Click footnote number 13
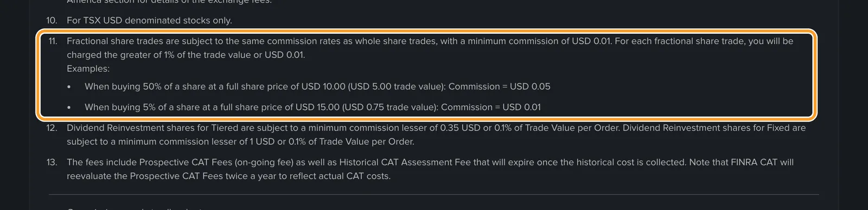 (52, 162)
